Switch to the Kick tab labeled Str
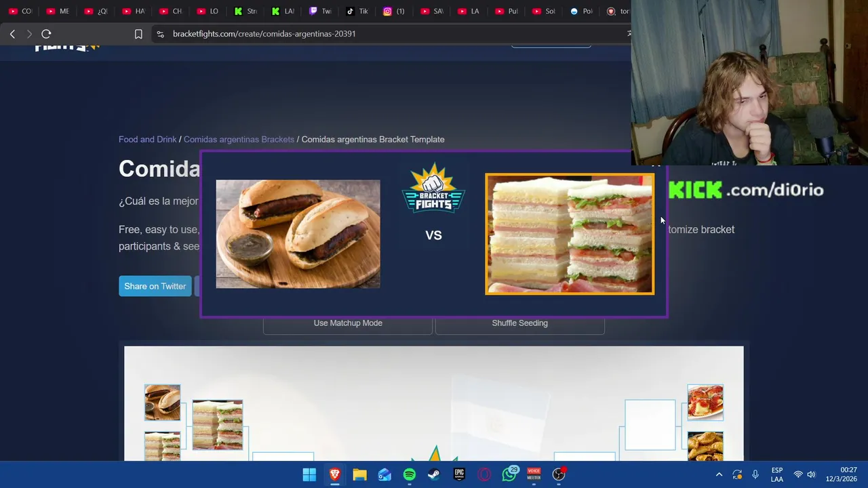868x488 pixels. pos(245,11)
